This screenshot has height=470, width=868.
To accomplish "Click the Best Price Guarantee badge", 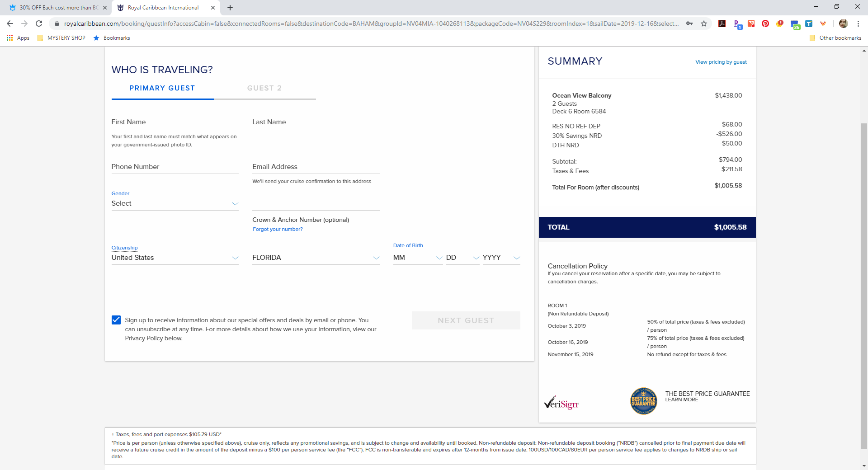I will click(644, 401).
